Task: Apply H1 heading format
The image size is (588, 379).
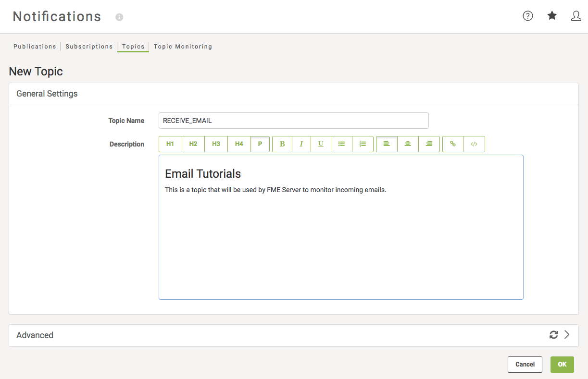Action: (x=170, y=144)
